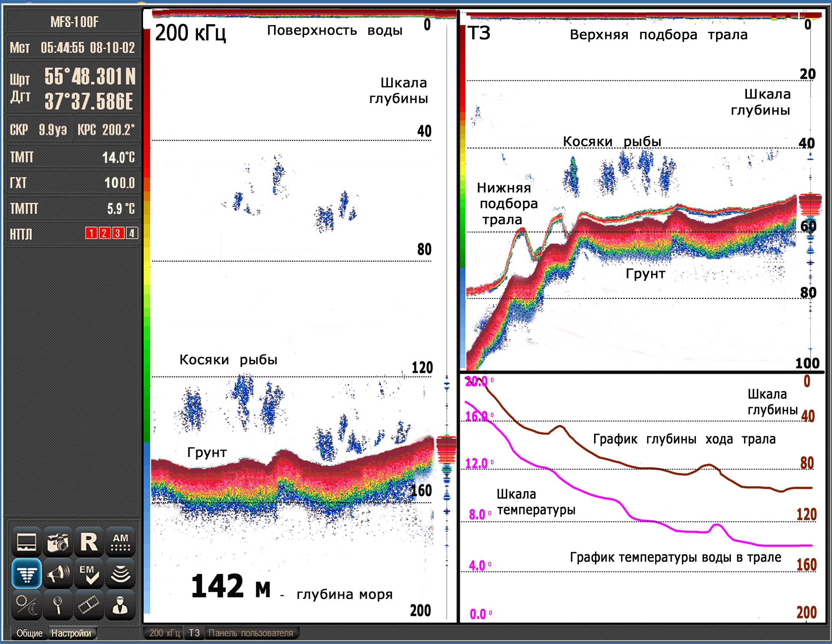Click the R record button
Viewport: 832px width, 644px height.
click(x=89, y=541)
